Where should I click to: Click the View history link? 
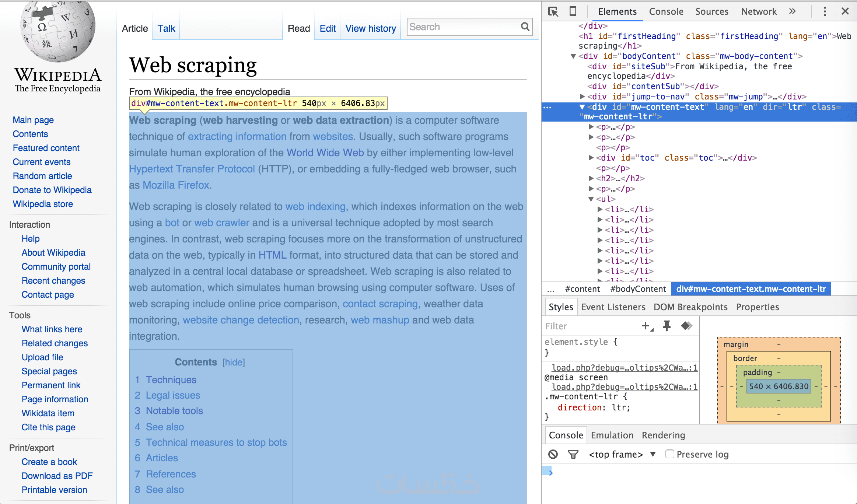click(x=370, y=28)
